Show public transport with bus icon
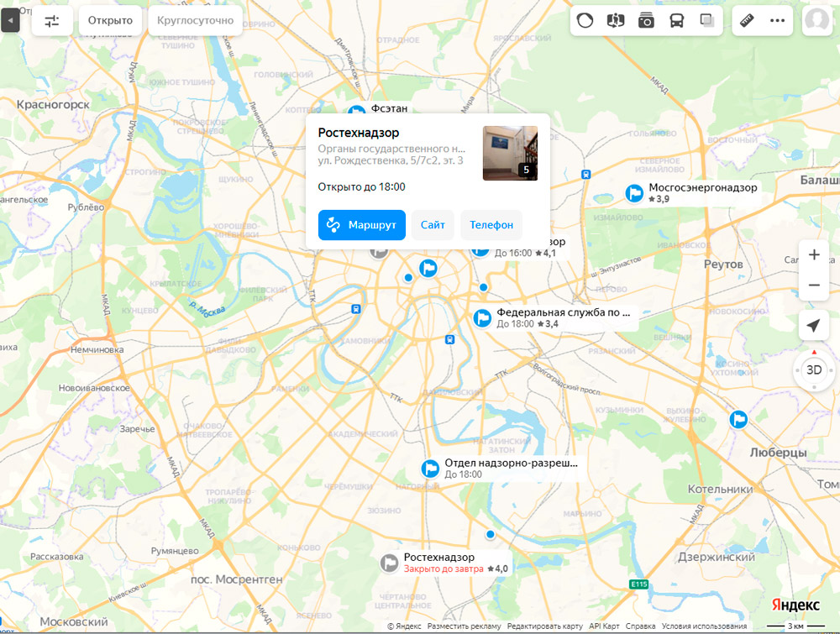 [676, 20]
